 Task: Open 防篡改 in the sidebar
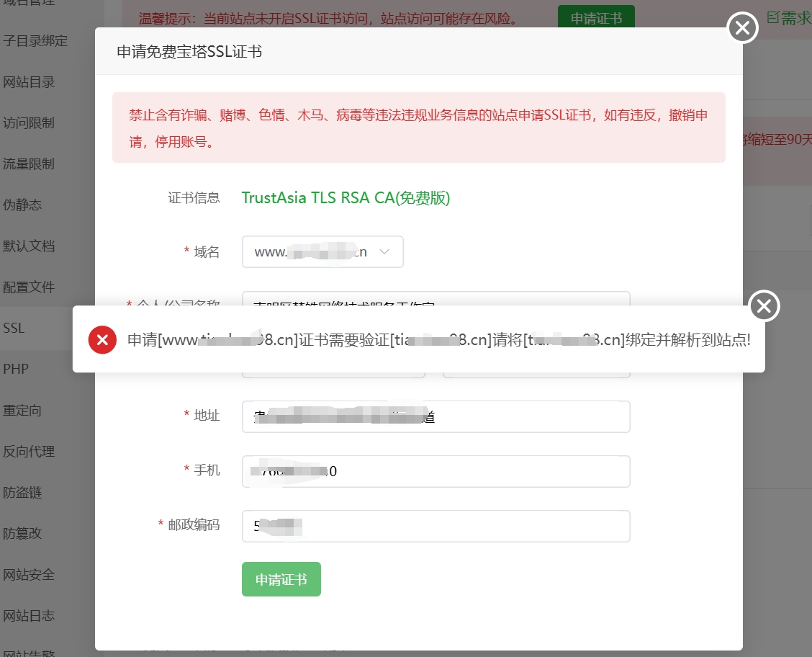pos(22,533)
